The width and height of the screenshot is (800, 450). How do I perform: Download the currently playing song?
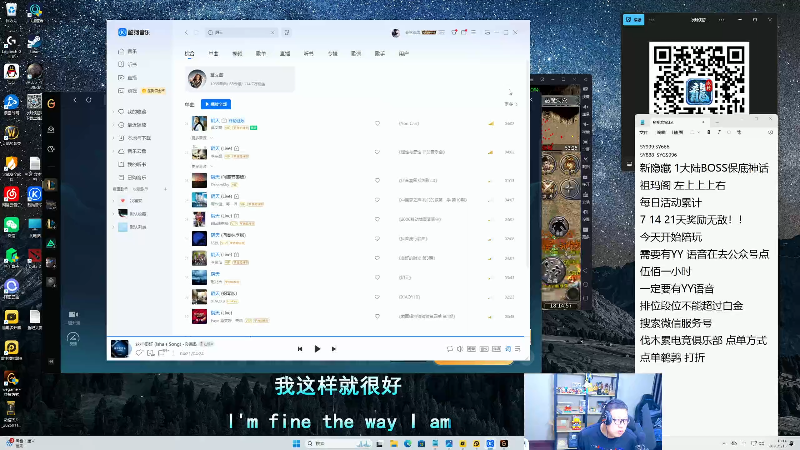pyautogui.click(x=151, y=353)
